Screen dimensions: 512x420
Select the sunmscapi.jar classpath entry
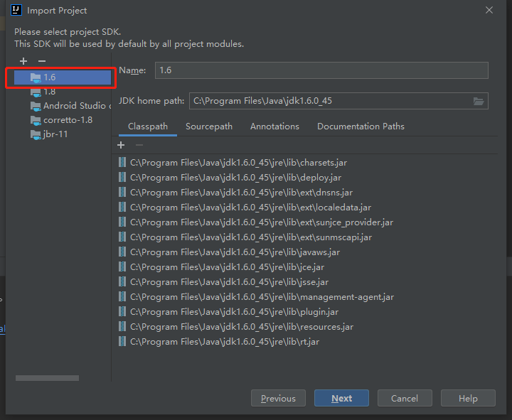tap(245, 237)
